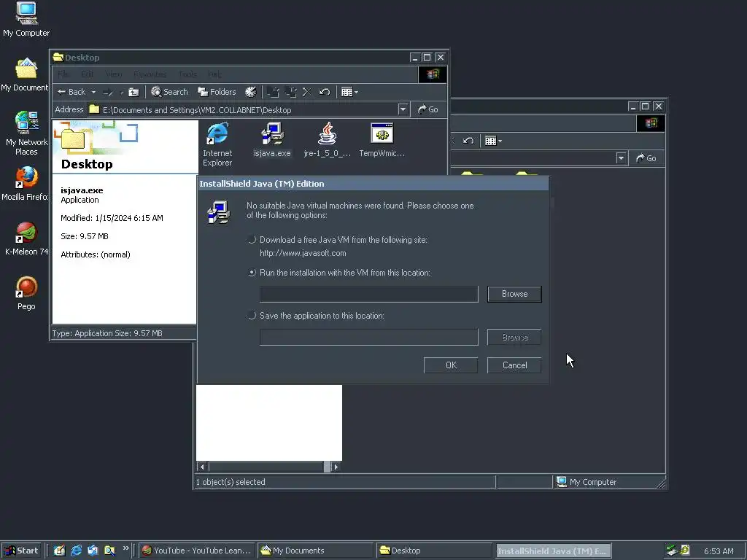Viewport: 747px width, 560px height.
Task: Expand quick launch overflow chevron
Action: pos(125,548)
